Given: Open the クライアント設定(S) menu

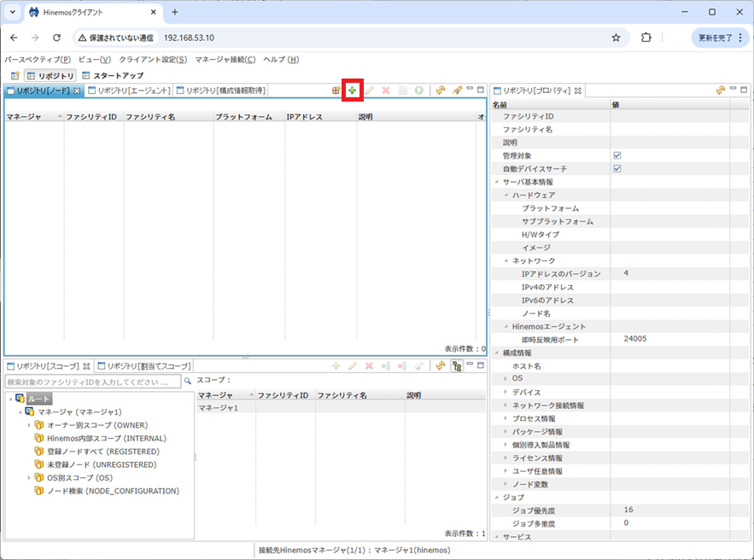Looking at the screenshot, I should point(153,60).
